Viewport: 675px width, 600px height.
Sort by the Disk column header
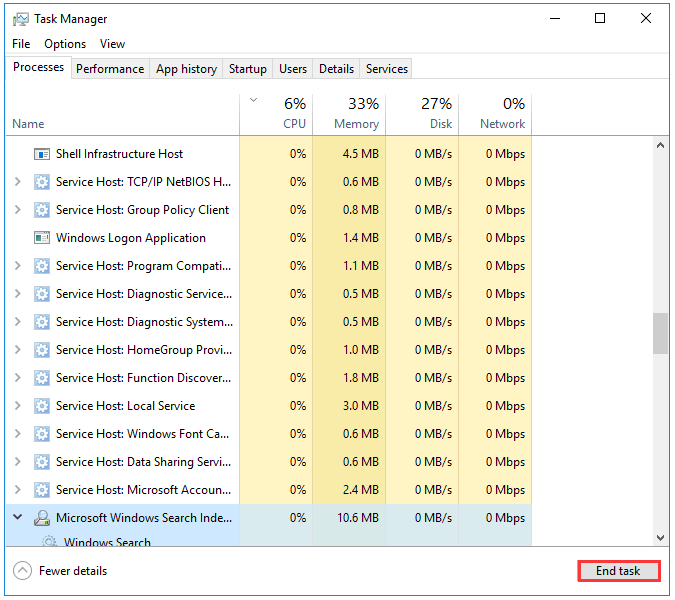(x=422, y=114)
